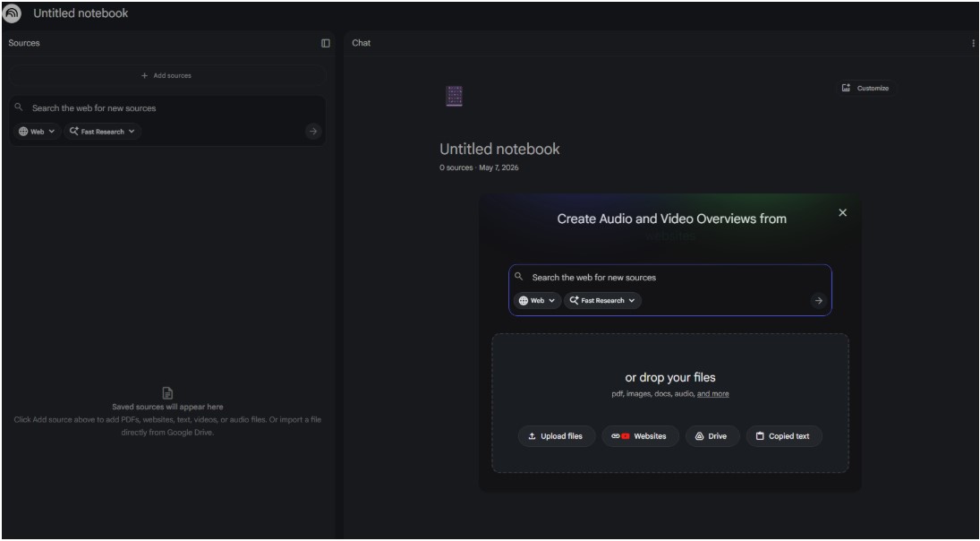Rename the Untitled notebook title in header

pyautogui.click(x=81, y=13)
